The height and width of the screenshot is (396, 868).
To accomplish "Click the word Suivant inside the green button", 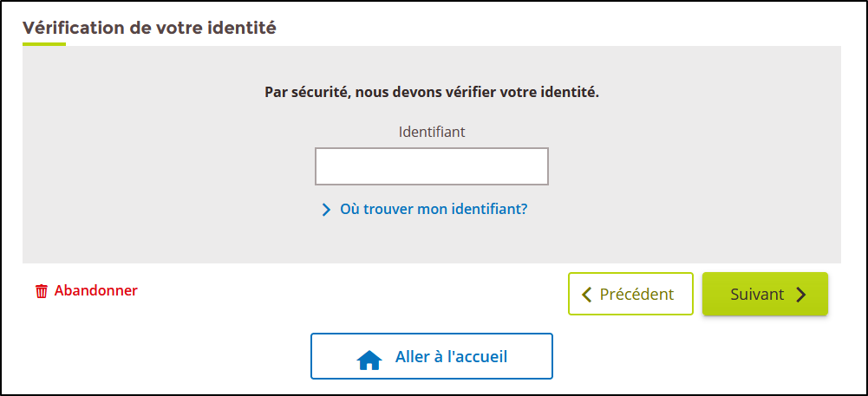I will coord(757,295).
